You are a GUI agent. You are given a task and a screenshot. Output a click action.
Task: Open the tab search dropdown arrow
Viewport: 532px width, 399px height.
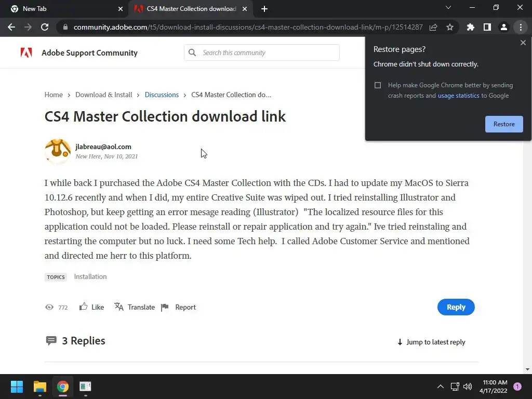coord(448,7)
